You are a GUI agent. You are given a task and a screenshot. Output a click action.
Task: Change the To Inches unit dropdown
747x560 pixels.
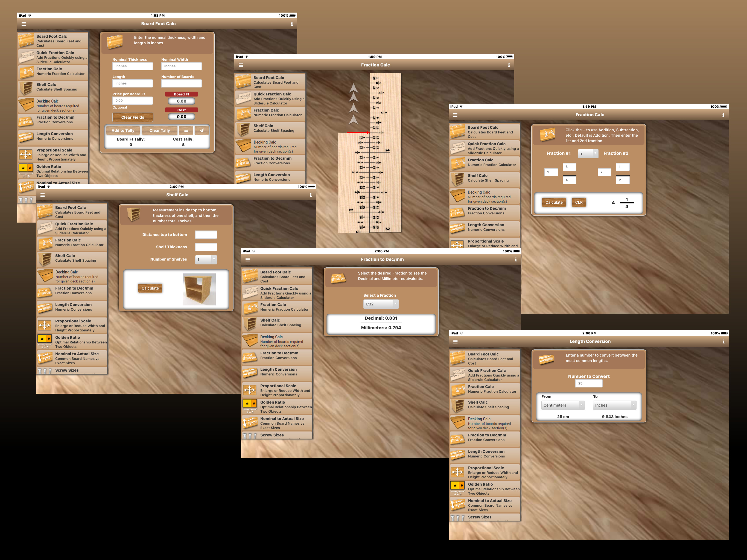coord(614,405)
